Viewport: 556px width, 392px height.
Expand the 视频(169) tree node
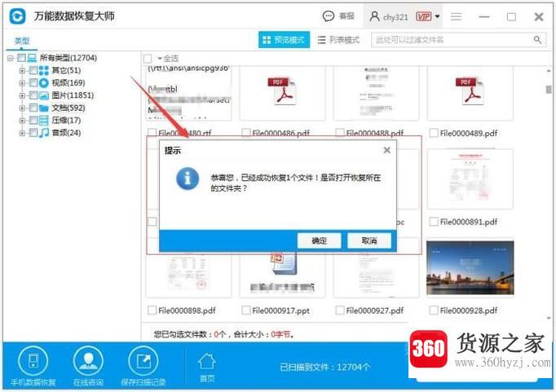[22, 83]
